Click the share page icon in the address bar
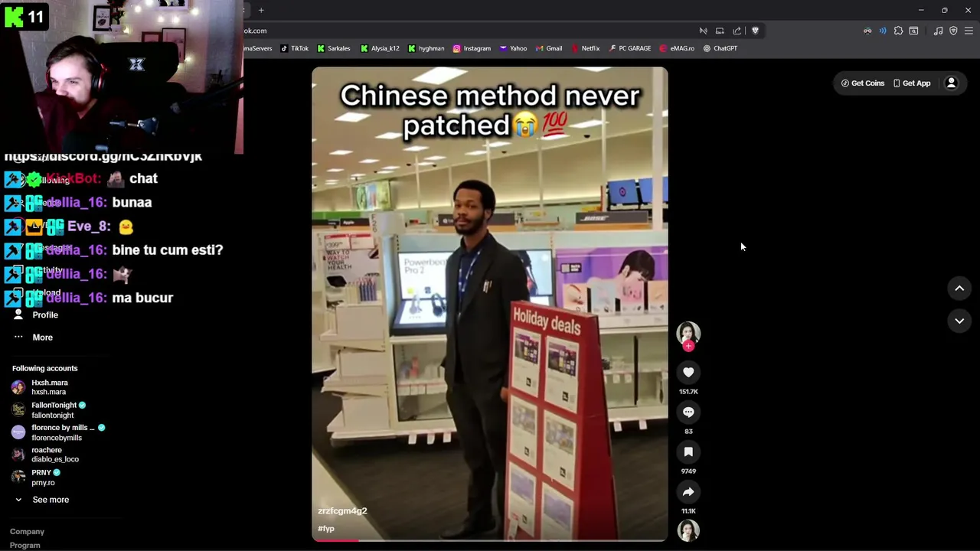980x551 pixels. click(x=737, y=31)
